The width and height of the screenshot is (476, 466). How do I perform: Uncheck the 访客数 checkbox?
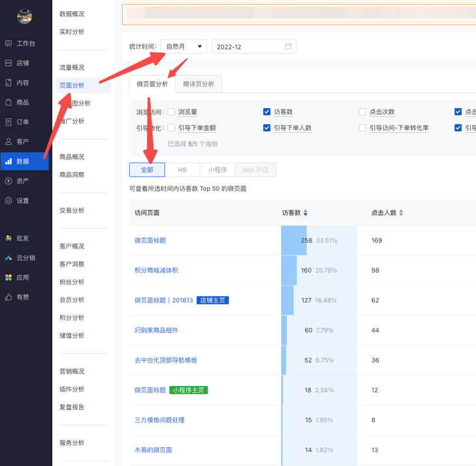tap(267, 112)
